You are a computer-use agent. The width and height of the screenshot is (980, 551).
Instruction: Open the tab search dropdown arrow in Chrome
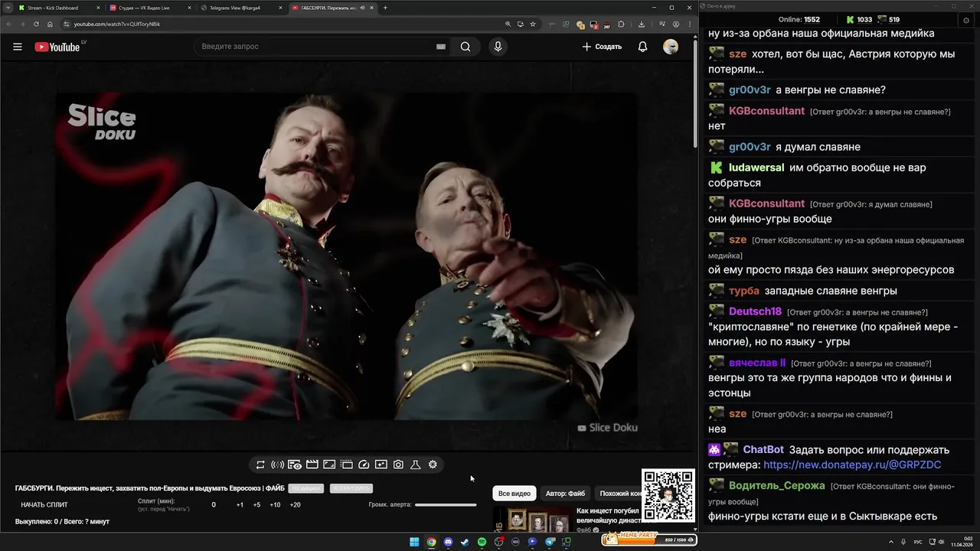click(x=8, y=8)
